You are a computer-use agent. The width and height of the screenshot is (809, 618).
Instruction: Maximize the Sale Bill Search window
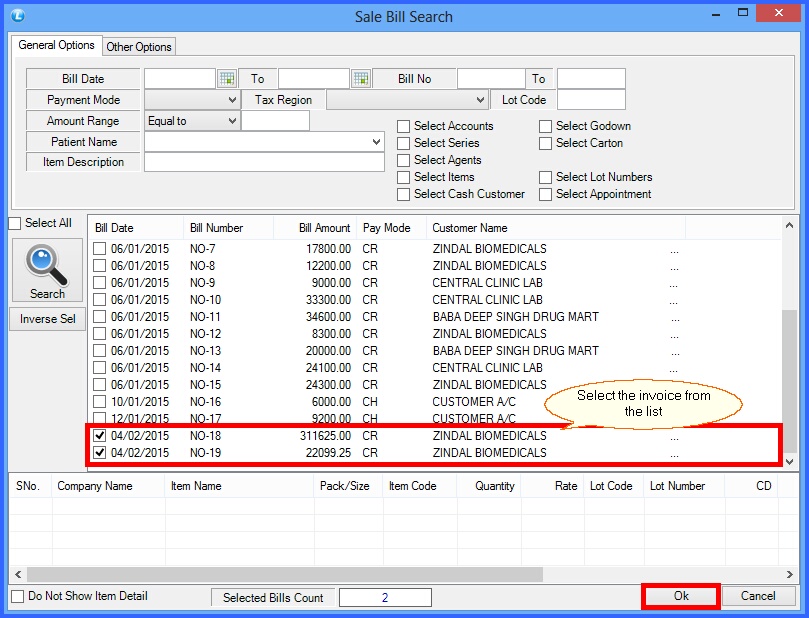[743, 13]
